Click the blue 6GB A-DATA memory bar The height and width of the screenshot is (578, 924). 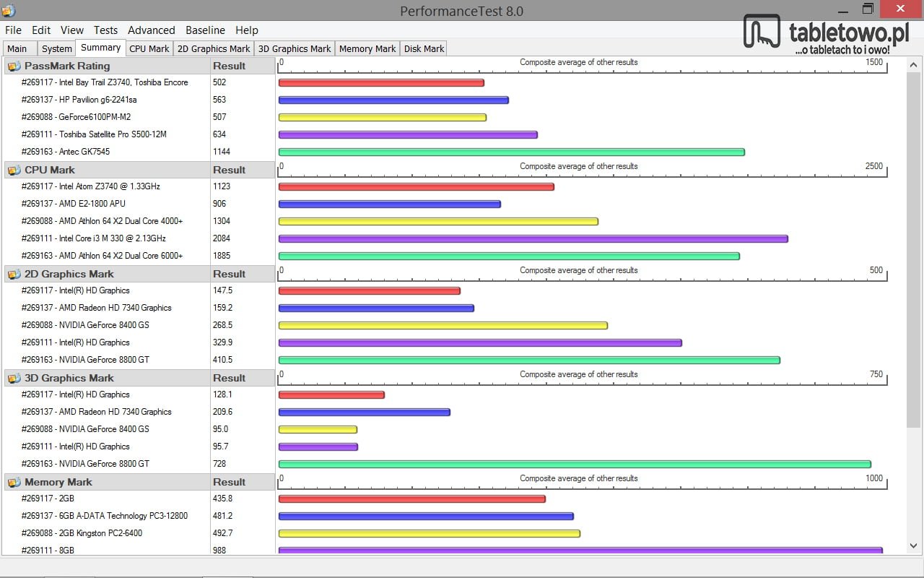tap(426, 516)
